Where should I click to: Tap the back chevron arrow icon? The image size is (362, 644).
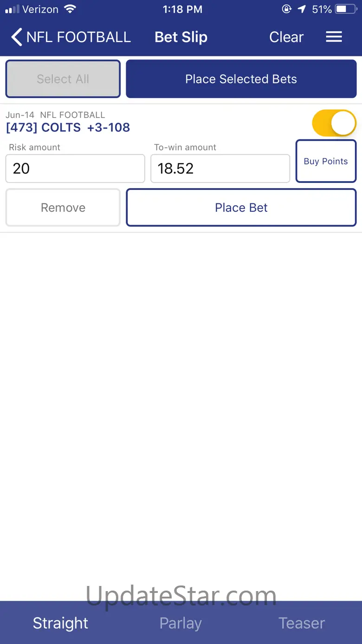[17, 37]
